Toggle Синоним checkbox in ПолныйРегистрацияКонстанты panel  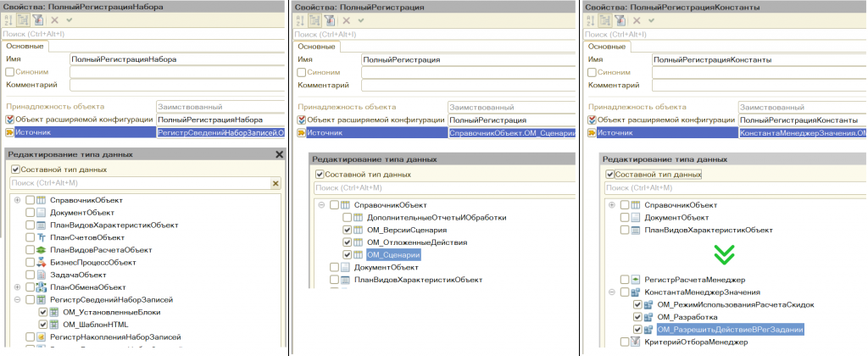click(x=592, y=72)
